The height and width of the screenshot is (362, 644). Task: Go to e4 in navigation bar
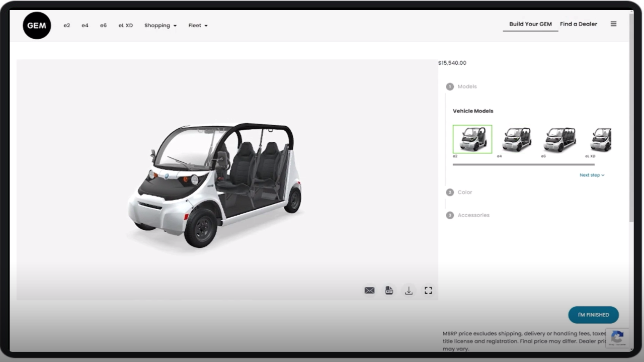[85, 25]
